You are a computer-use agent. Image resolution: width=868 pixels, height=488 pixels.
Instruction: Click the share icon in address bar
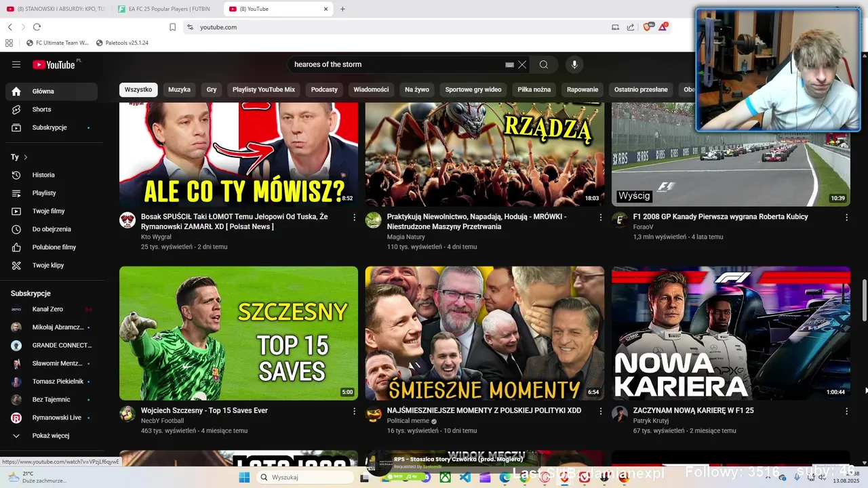coord(631,27)
